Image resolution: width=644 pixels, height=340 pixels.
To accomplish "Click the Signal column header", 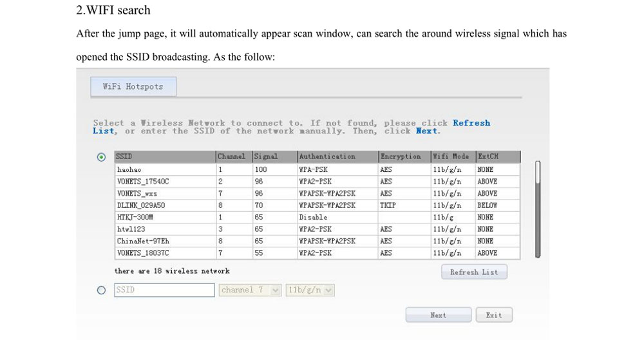I will tap(274, 156).
